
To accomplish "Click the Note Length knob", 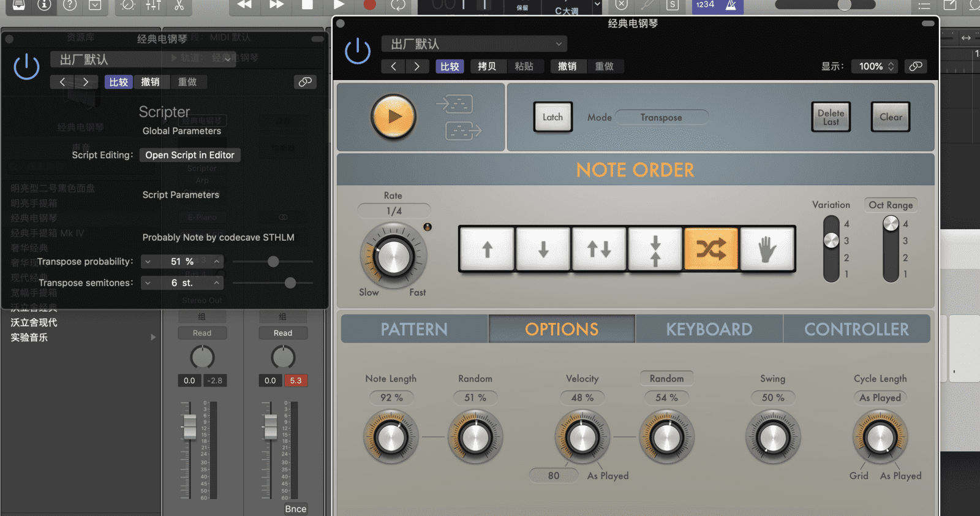I will pos(391,438).
